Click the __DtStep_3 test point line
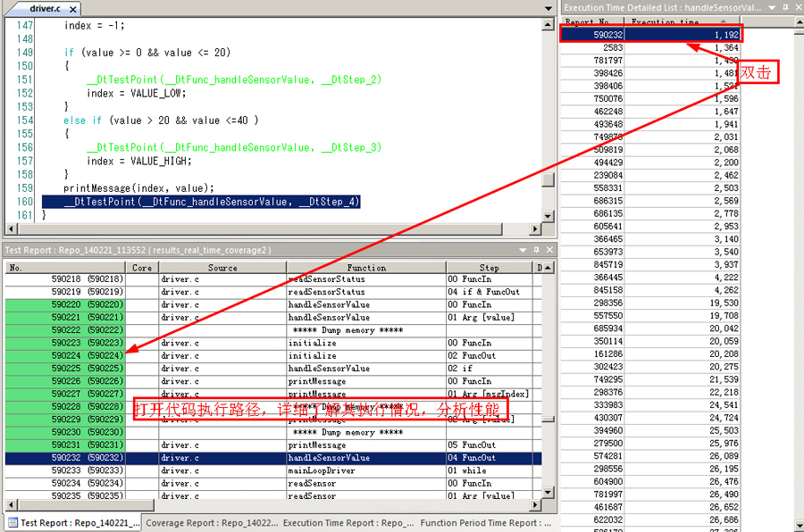 tap(234, 147)
